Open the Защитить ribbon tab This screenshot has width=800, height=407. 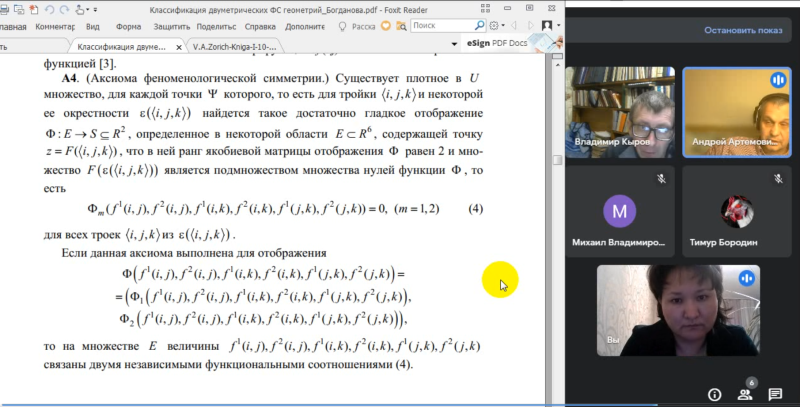coord(170,26)
